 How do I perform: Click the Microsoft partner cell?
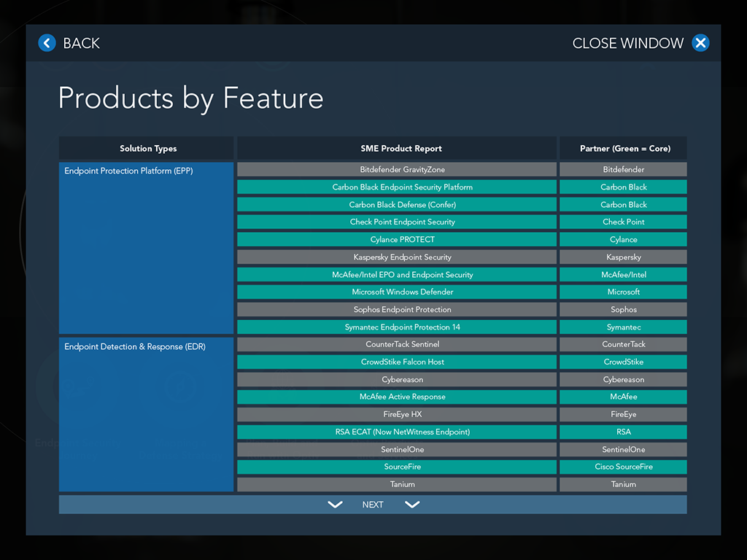623,292
